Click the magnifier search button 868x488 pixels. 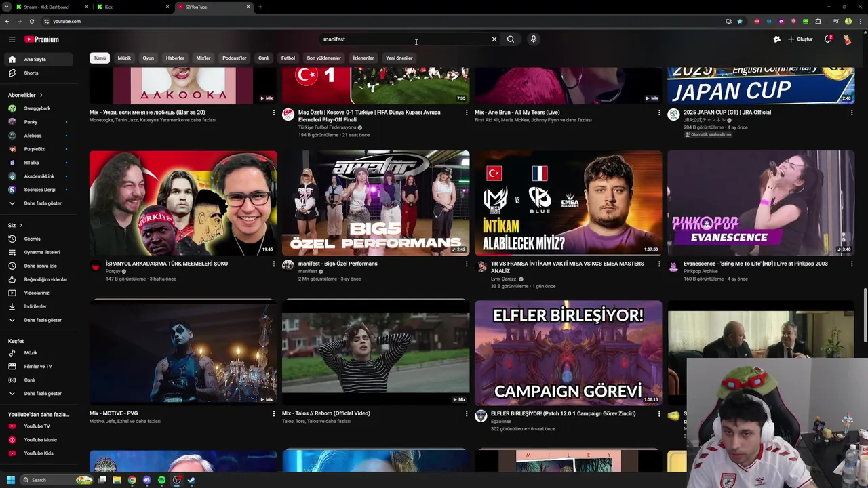tap(511, 39)
